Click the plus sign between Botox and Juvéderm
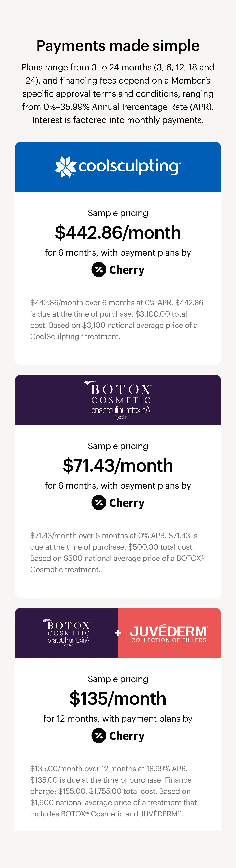236x868 pixels. point(118,633)
